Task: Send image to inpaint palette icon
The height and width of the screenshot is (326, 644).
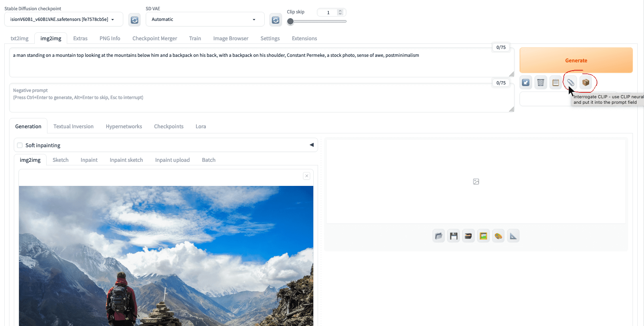Action: 499,236
